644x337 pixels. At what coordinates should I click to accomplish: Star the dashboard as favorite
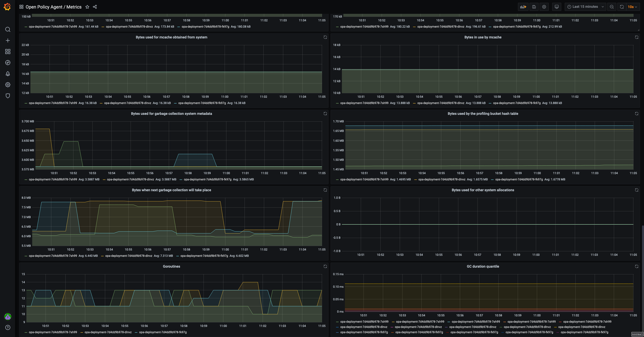point(87,7)
